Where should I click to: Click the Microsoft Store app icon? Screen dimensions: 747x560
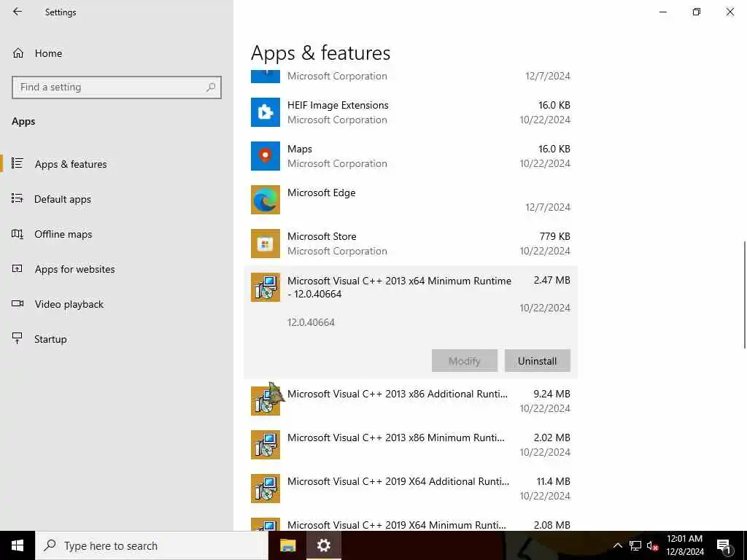point(266,244)
